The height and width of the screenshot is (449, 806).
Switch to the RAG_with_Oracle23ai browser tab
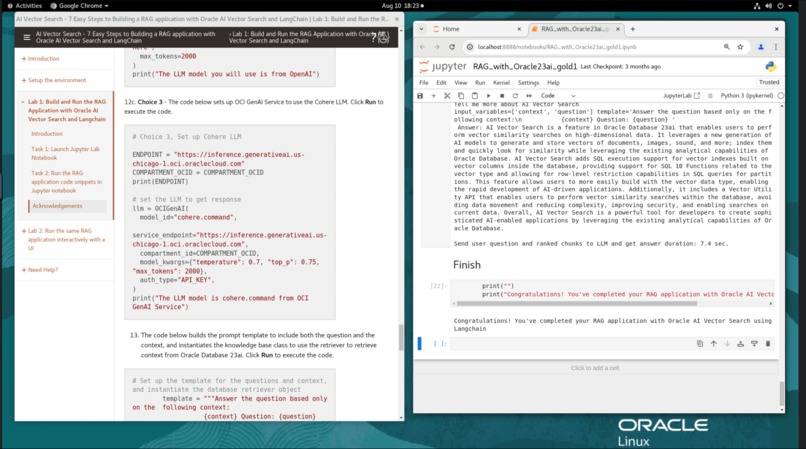click(574, 29)
